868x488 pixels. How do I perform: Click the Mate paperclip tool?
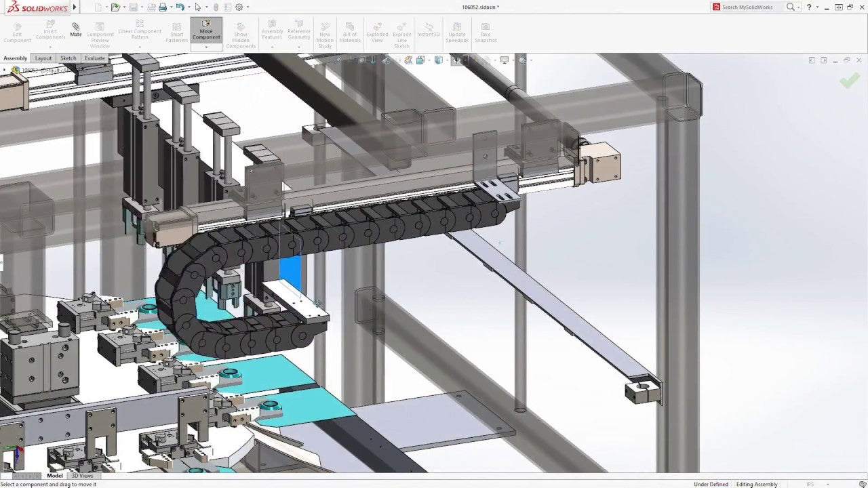tap(75, 30)
